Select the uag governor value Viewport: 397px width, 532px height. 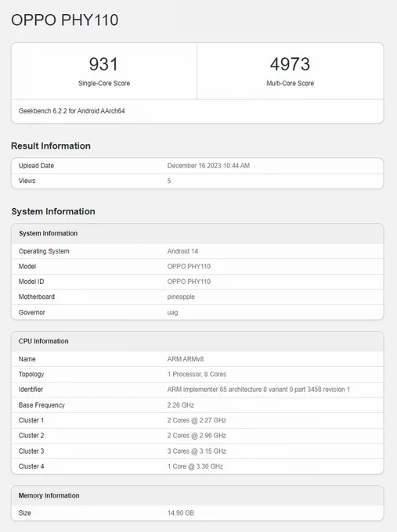(x=172, y=312)
